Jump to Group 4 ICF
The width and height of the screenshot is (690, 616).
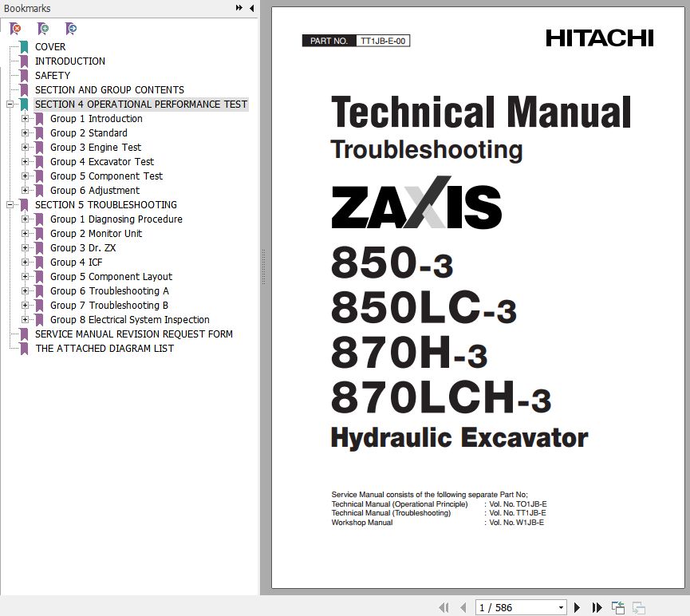pyautogui.click(x=76, y=263)
